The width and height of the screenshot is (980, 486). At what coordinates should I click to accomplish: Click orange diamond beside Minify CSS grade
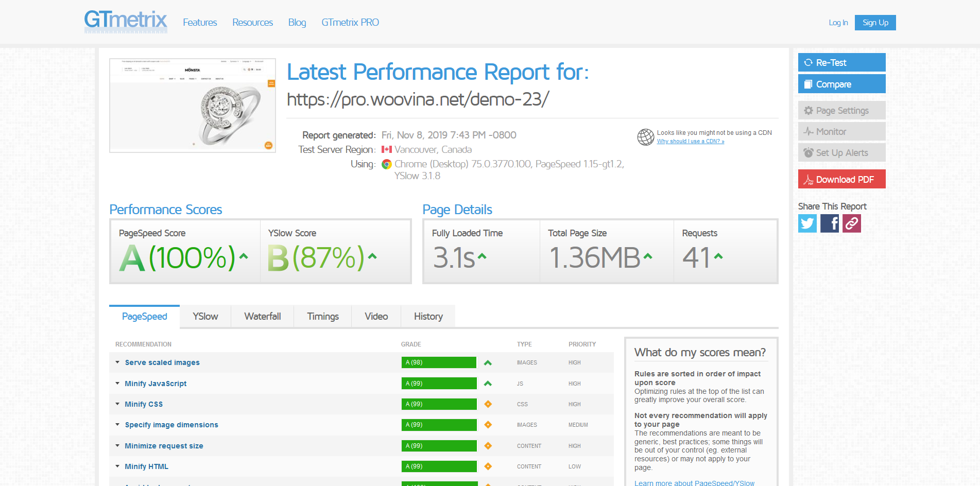[488, 404]
